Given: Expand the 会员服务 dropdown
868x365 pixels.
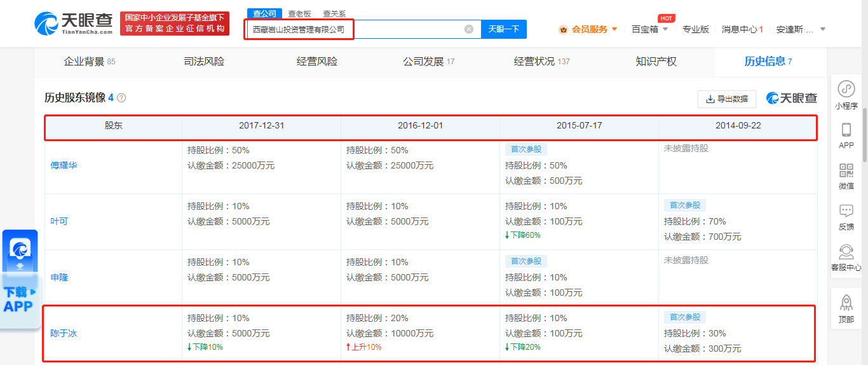Looking at the screenshot, I should (588, 29).
